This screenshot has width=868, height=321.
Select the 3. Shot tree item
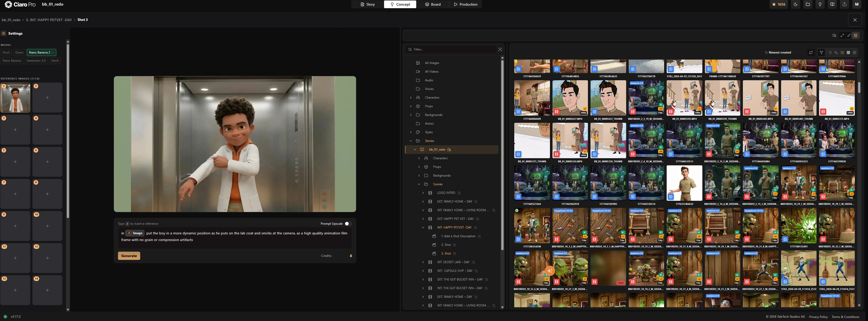pyautogui.click(x=446, y=254)
